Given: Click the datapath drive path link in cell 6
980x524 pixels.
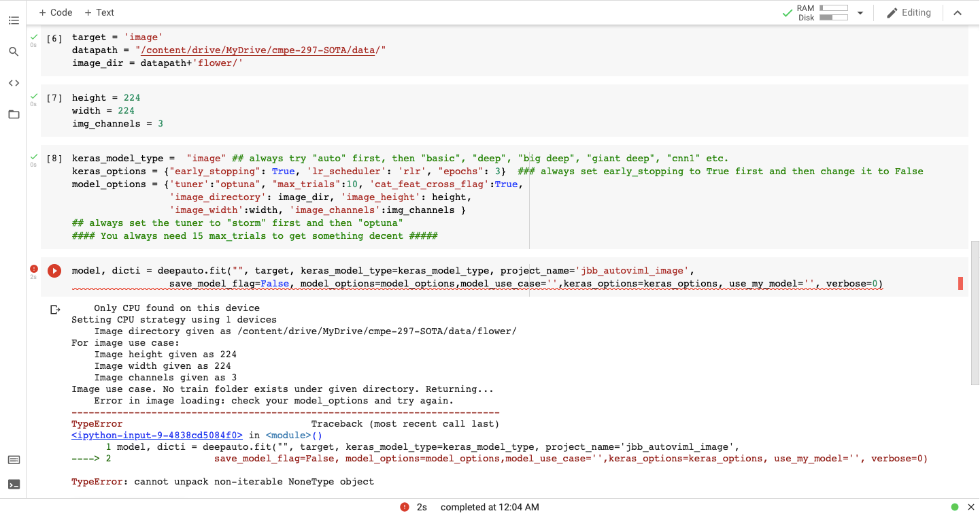Looking at the screenshot, I should 260,50.
